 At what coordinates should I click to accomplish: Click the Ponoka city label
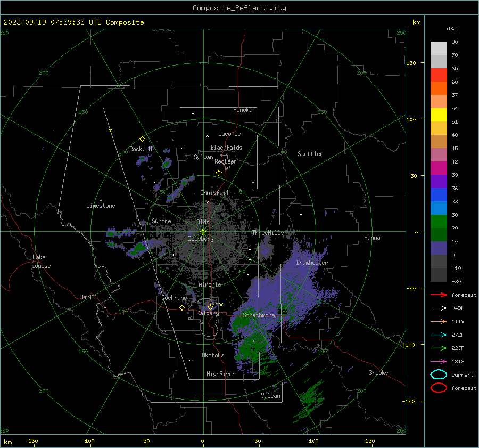(x=243, y=110)
